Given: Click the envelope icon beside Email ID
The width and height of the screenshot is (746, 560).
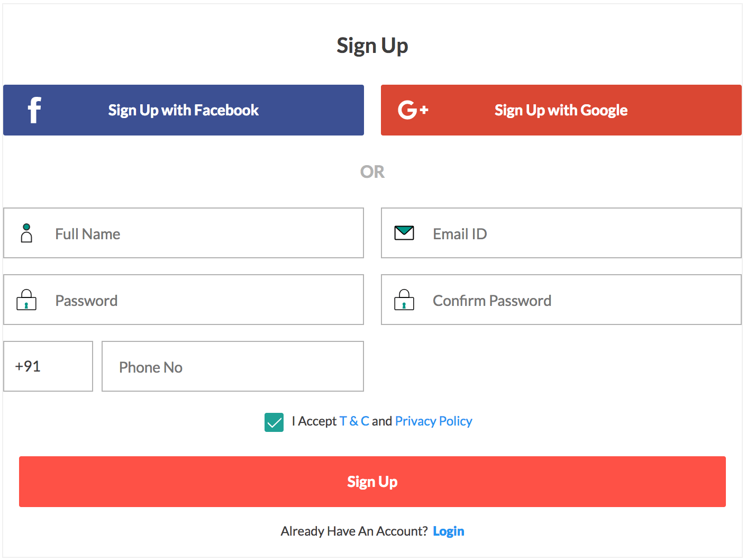Looking at the screenshot, I should tap(404, 233).
